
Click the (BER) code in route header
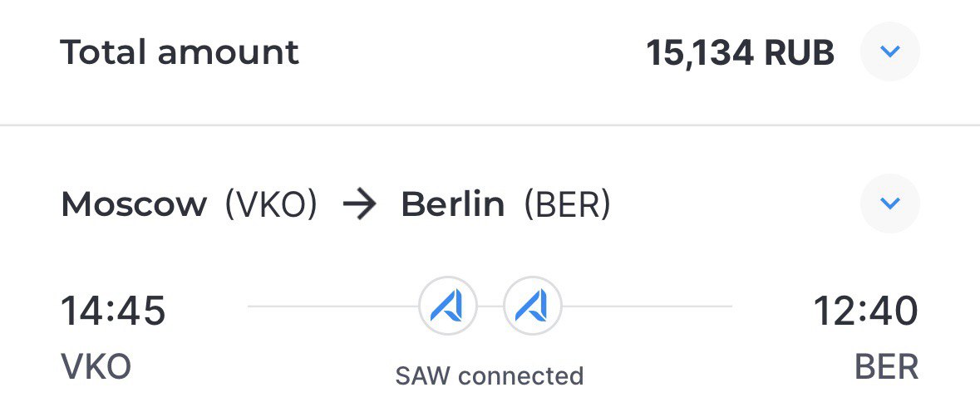coord(566,205)
